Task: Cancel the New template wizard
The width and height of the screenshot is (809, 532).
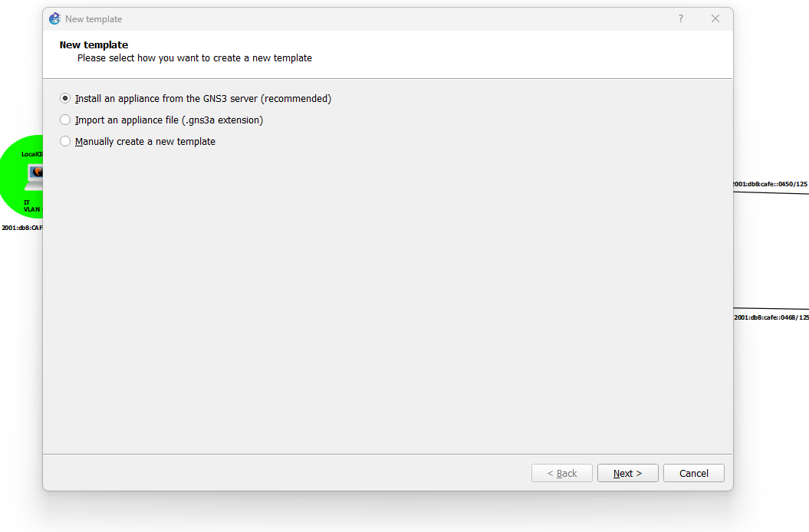Action: 693,473
